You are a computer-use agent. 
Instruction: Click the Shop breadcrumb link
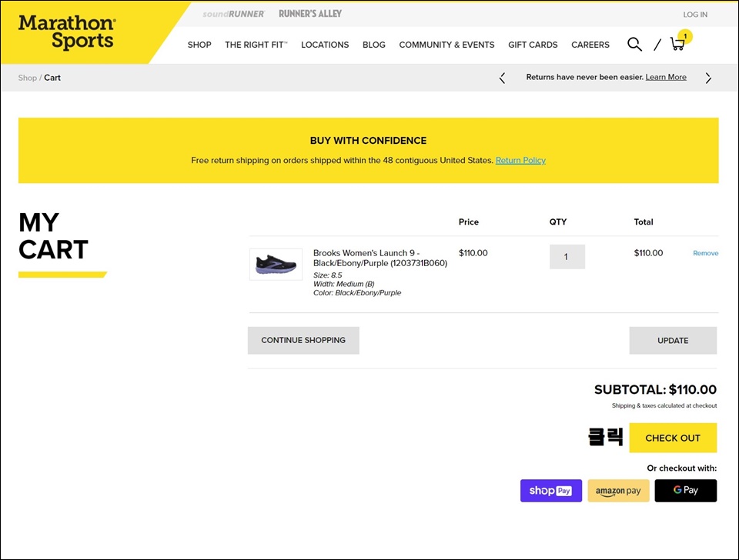coord(28,78)
